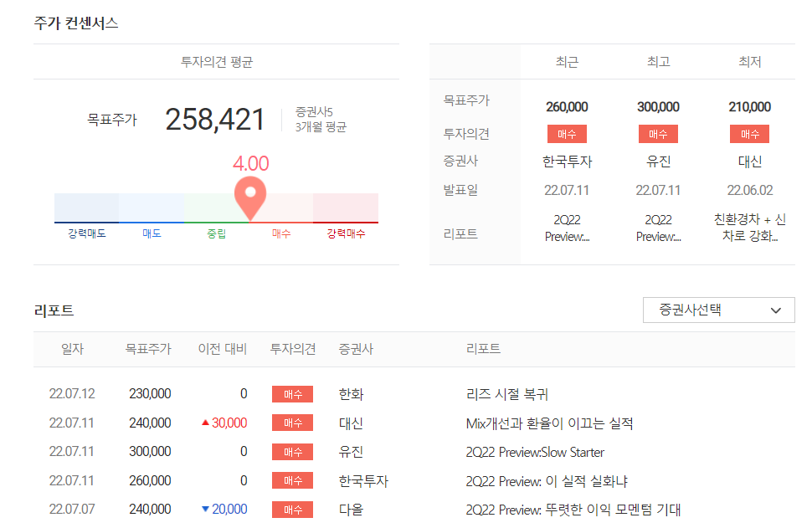This screenshot has height=528, width=812.
Task: Open report 2Q22 Preview:Slow Starter
Action: 535,452
